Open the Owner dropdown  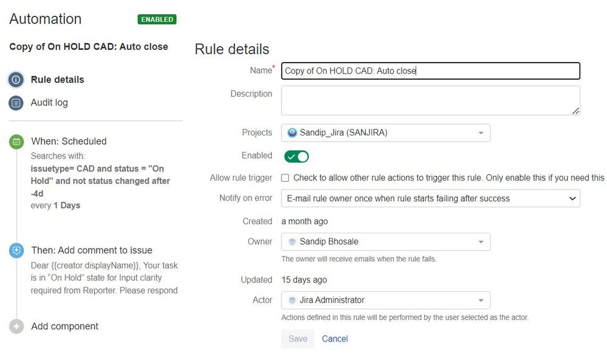pos(386,242)
